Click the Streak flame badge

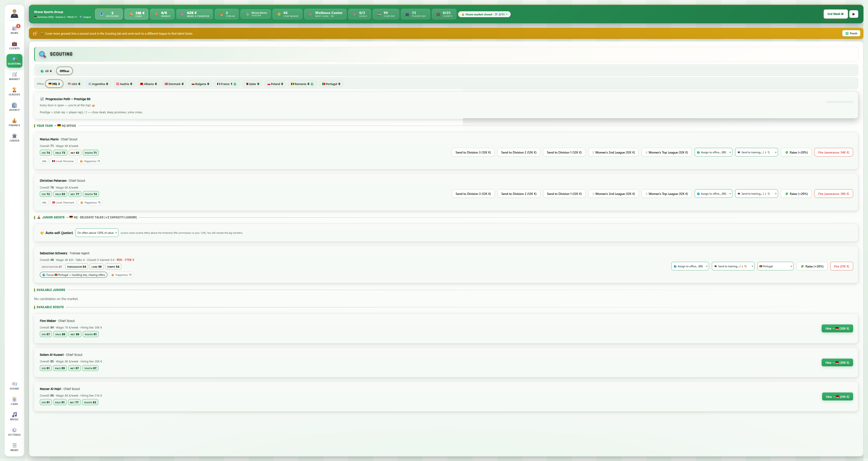(227, 14)
